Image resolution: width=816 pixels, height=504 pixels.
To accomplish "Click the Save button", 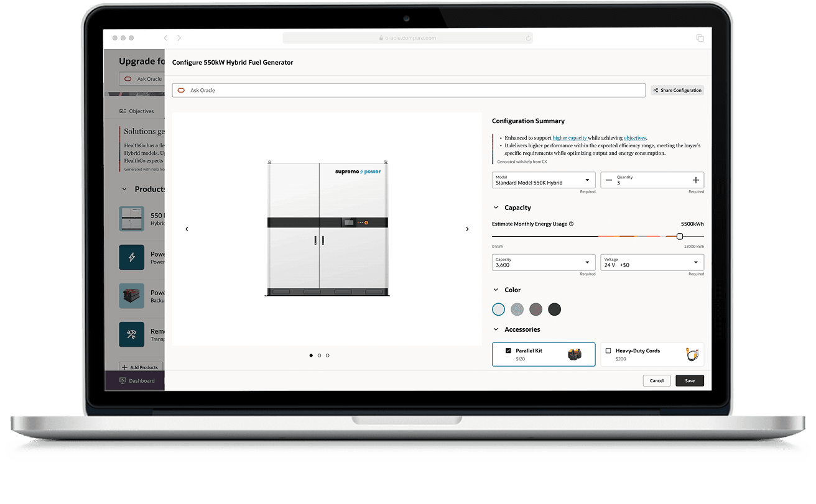I will click(x=690, y=380).
